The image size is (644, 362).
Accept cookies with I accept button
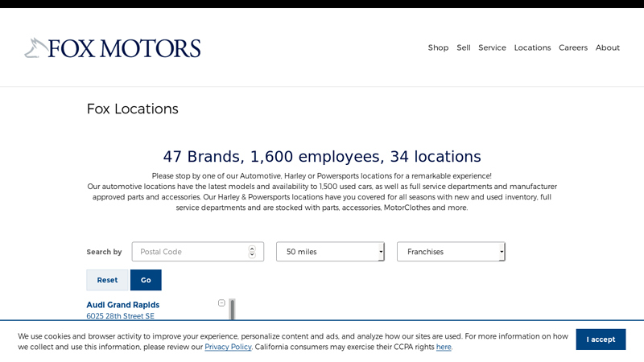601,339
